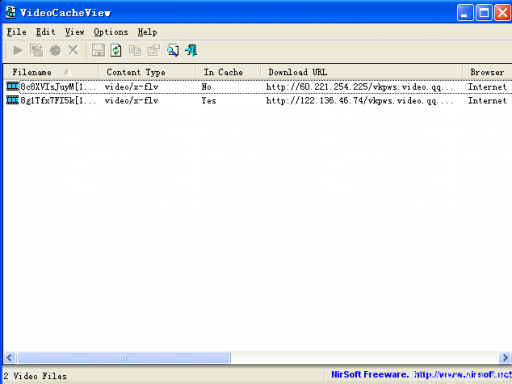Open the Options menu
The image size is (512, 384).
pyautogui.click(x=111, y=32)
